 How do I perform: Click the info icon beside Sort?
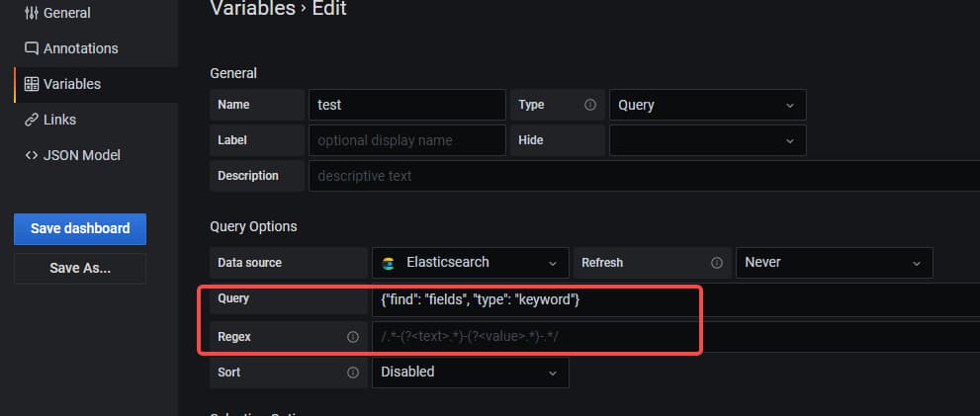pyautogui.click(x=353, y=373)
